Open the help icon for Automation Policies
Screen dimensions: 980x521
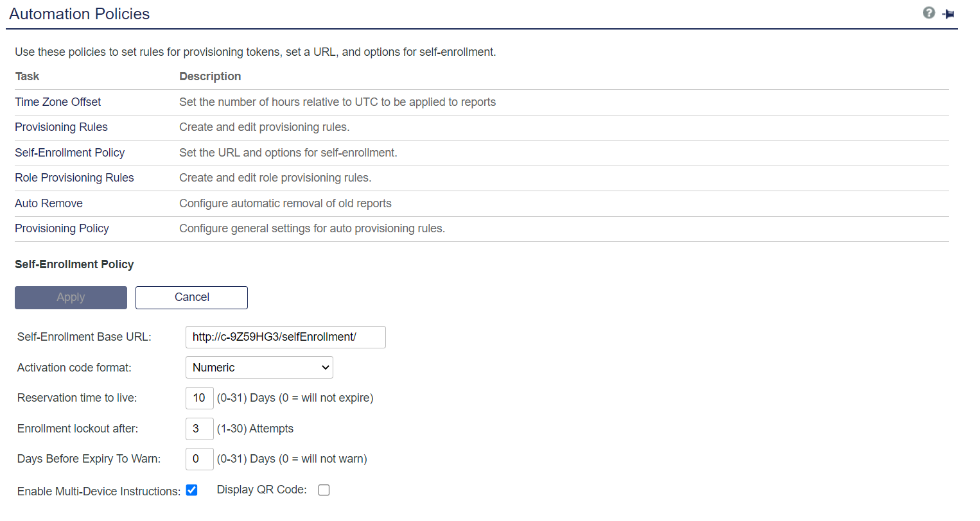929,12
